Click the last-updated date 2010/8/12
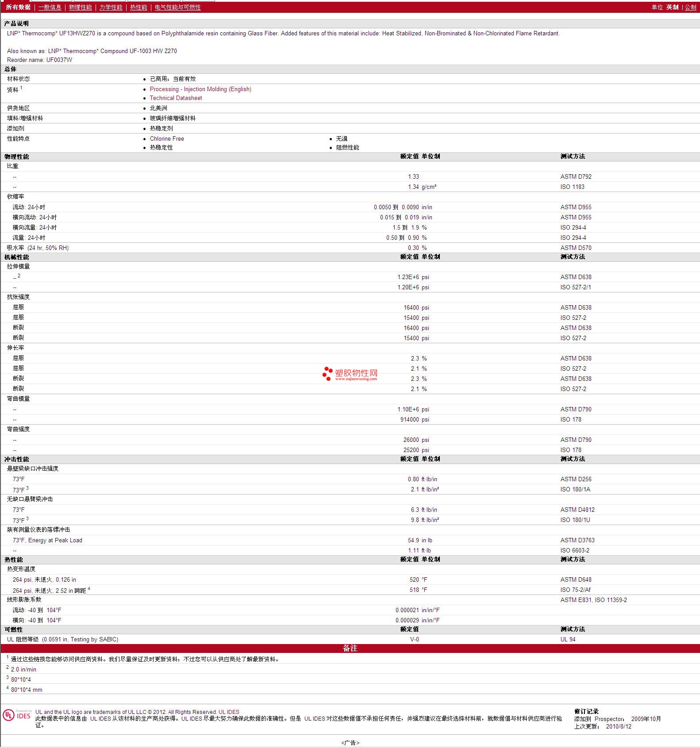The height and width of the screenshot is (748, 700). point(619,726)
